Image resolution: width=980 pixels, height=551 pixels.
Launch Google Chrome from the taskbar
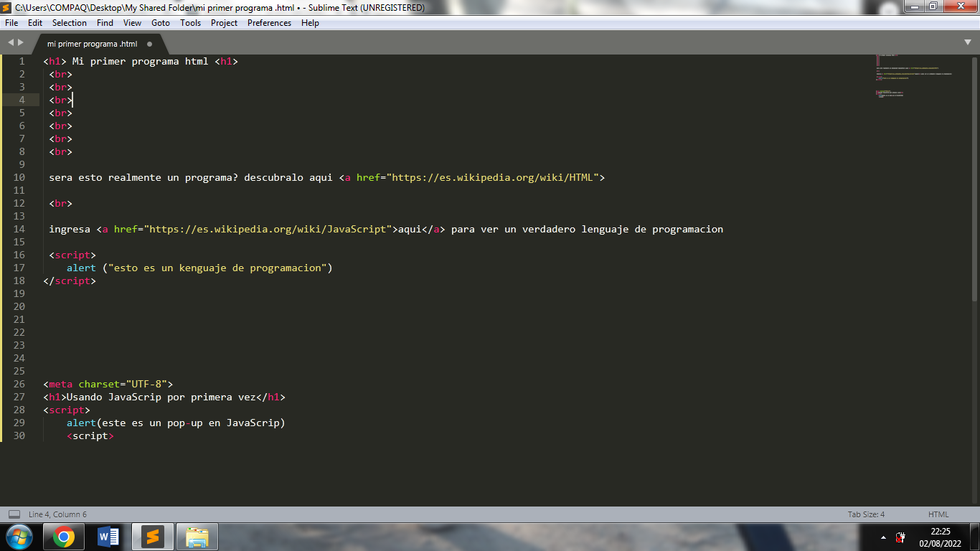pyautogui.click(x=63, y=537)
